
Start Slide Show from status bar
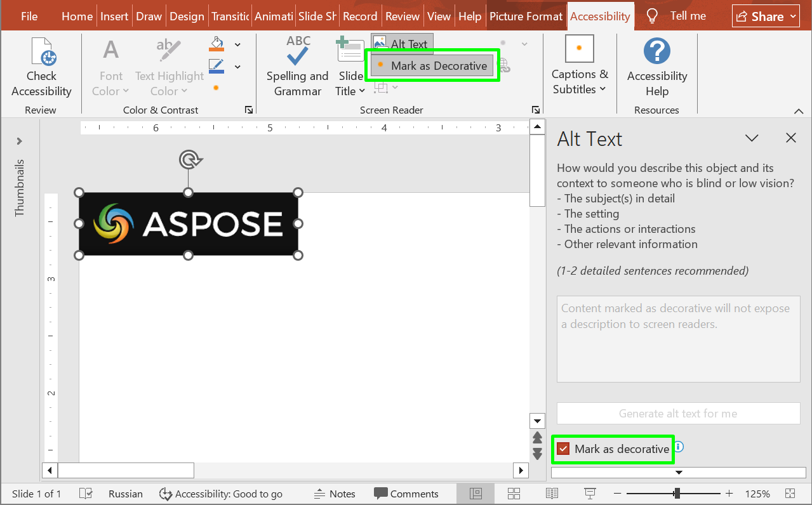(590, 494)
